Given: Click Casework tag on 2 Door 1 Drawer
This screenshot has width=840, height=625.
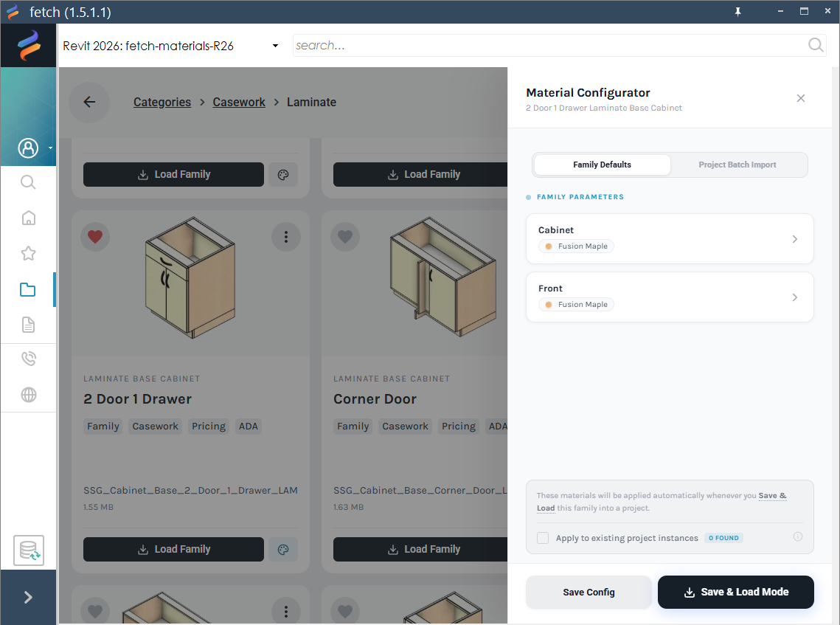Looking at the screenshot, I should click(156, 427).
